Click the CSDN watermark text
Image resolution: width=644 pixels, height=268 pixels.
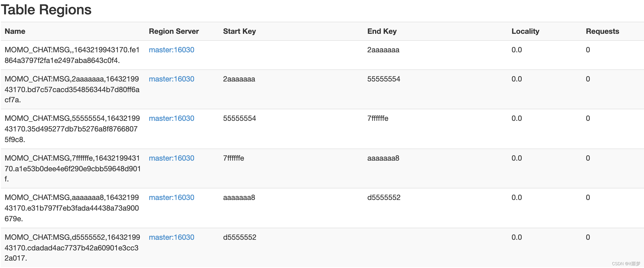(x=626, y=264)
